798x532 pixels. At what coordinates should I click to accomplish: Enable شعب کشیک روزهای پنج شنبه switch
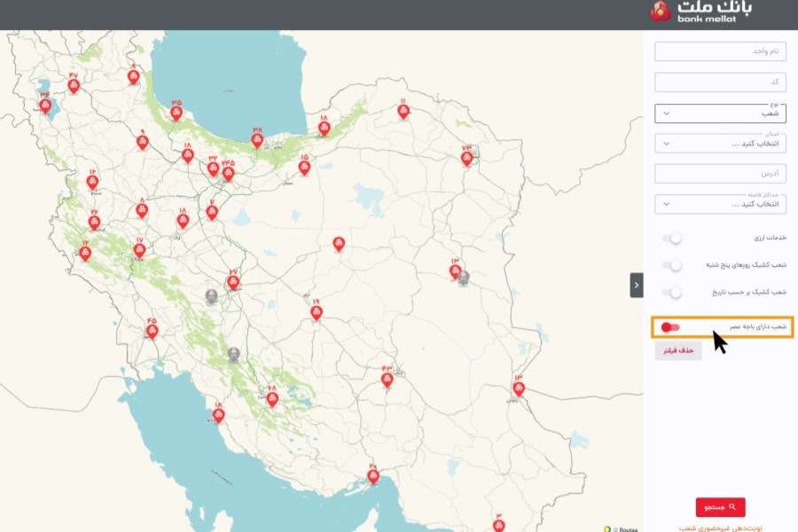(x=672, y=265)
